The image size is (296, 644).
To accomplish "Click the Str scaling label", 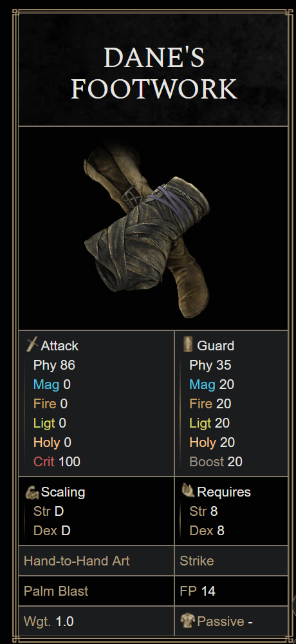I will pyautogui.click(x=42, y=511).
